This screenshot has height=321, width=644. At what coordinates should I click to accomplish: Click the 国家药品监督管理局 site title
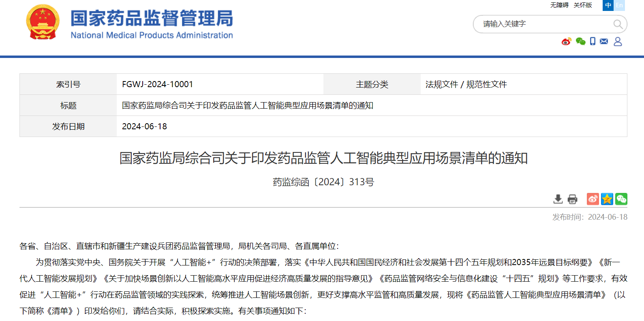point(152,19)
